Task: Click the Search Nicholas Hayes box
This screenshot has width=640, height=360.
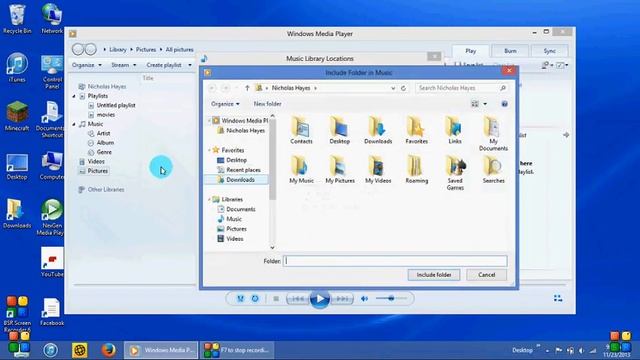Action: click(x=462, y=88)
